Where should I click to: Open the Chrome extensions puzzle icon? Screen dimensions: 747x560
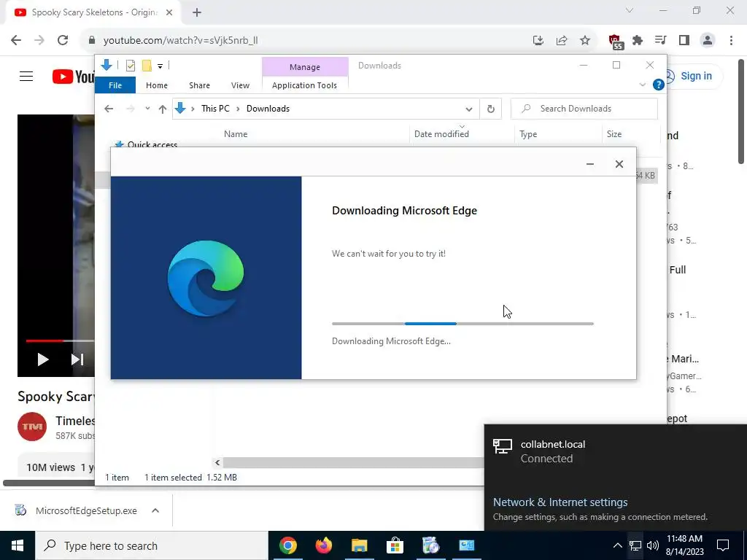pos(638,41)
